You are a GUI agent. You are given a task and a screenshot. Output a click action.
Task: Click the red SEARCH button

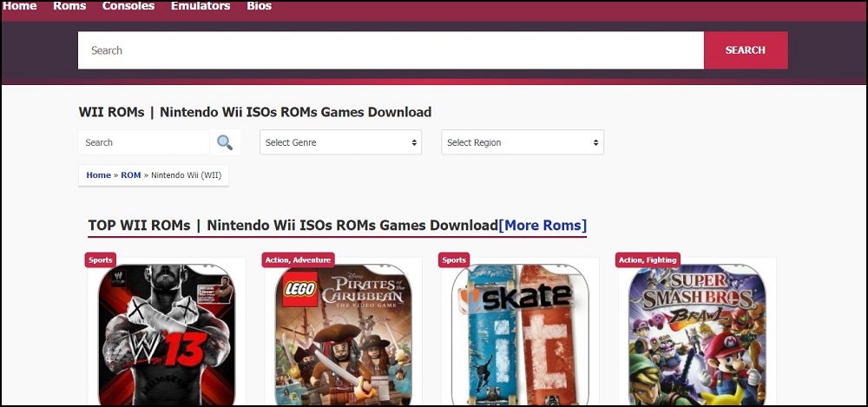click(x=746, y=50)
